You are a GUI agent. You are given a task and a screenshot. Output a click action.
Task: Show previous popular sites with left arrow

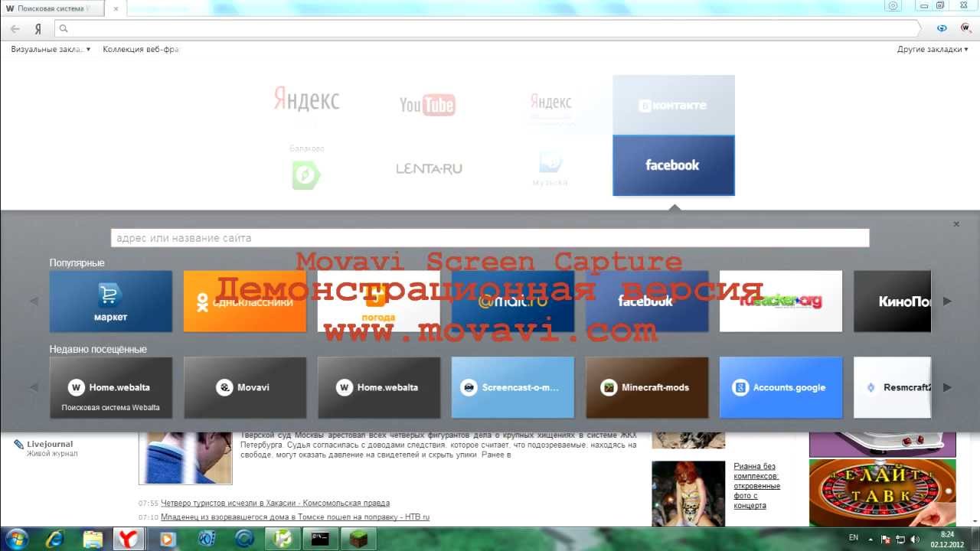point(34,301)
